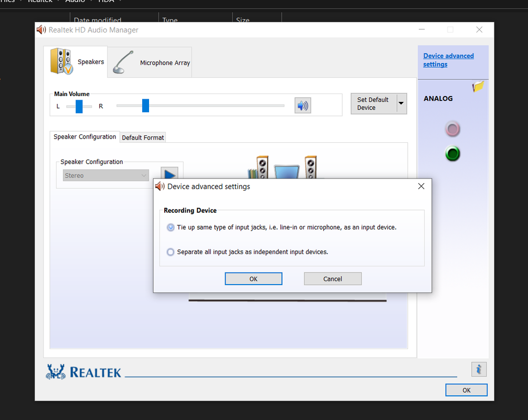Close the Realtek HD Audio Manager window

479,29
